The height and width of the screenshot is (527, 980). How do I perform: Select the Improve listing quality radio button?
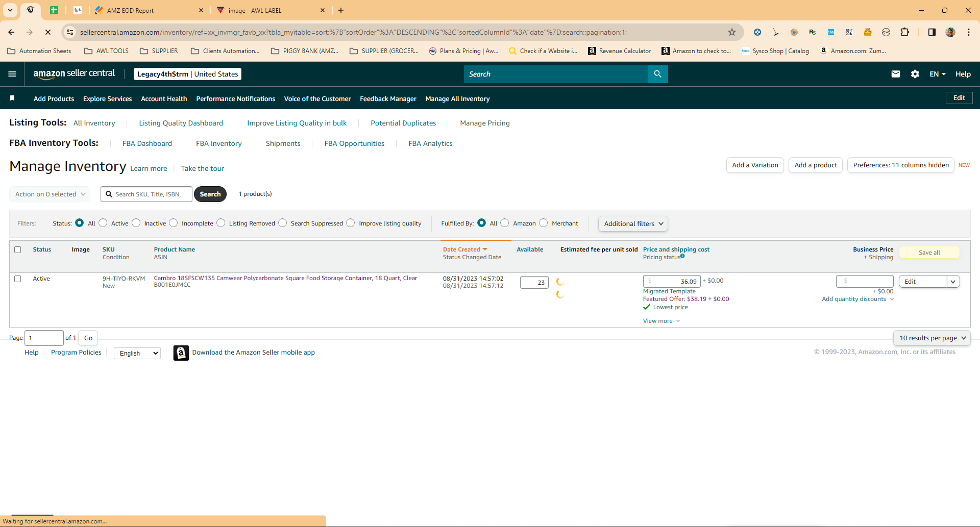click(351, 223)
